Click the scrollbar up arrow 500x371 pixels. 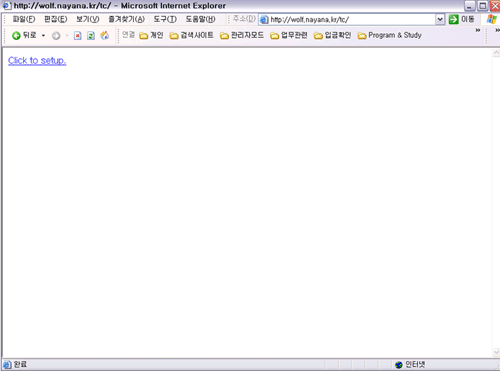click(496, 53)
